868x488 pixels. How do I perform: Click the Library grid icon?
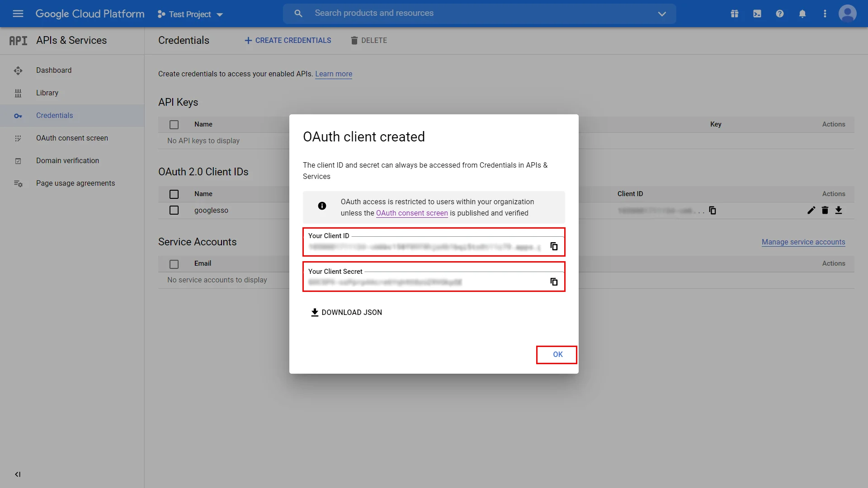pyautogui.click(x=18, y=93)
